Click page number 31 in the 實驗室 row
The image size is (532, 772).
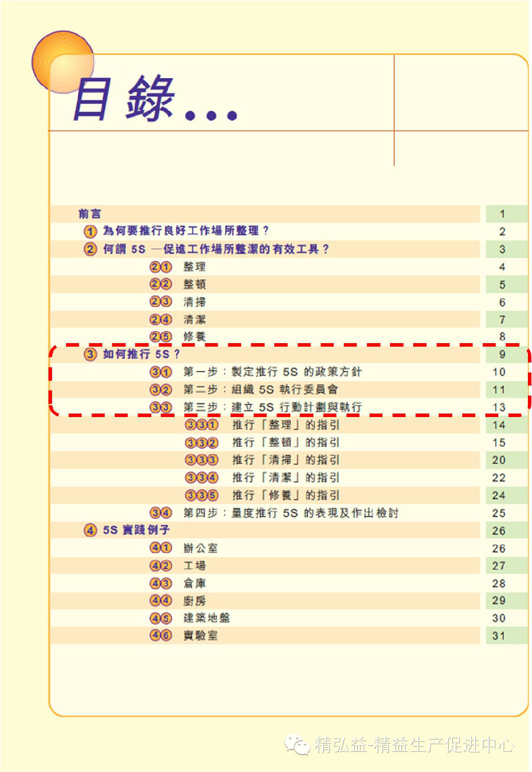[499, 636]
